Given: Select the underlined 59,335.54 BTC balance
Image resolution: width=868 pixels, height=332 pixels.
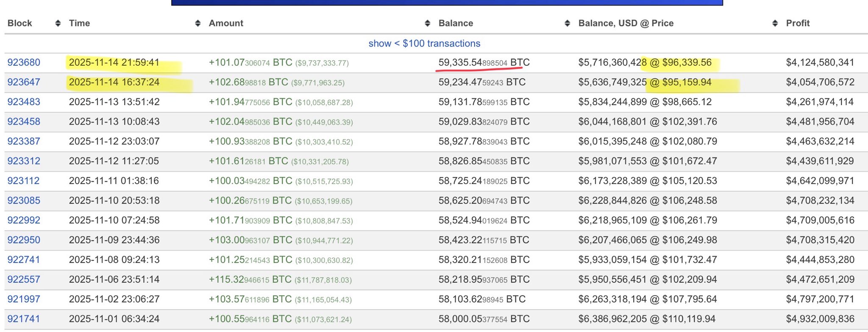Looking at the screenshot, I should coord(484,63).
